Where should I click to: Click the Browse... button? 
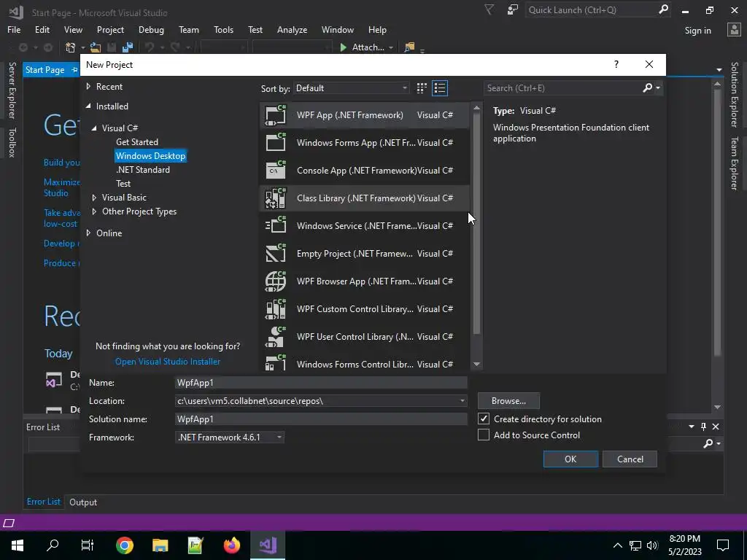(x=508, y=401)
